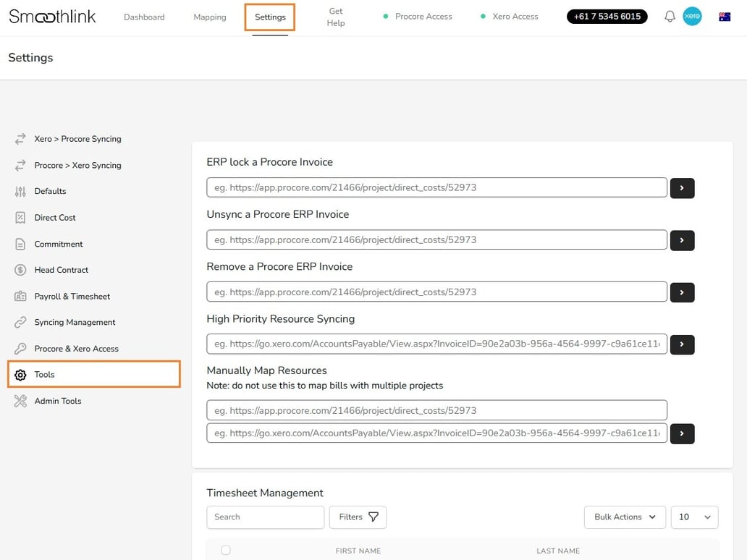This screenshot has width=747, height=560.
Task: Click the Get Help link
Action: [335, 16]
